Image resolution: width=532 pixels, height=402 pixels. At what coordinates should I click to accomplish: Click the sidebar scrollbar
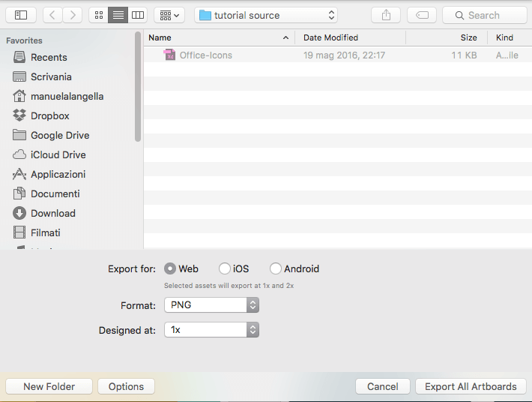point(137,86)
